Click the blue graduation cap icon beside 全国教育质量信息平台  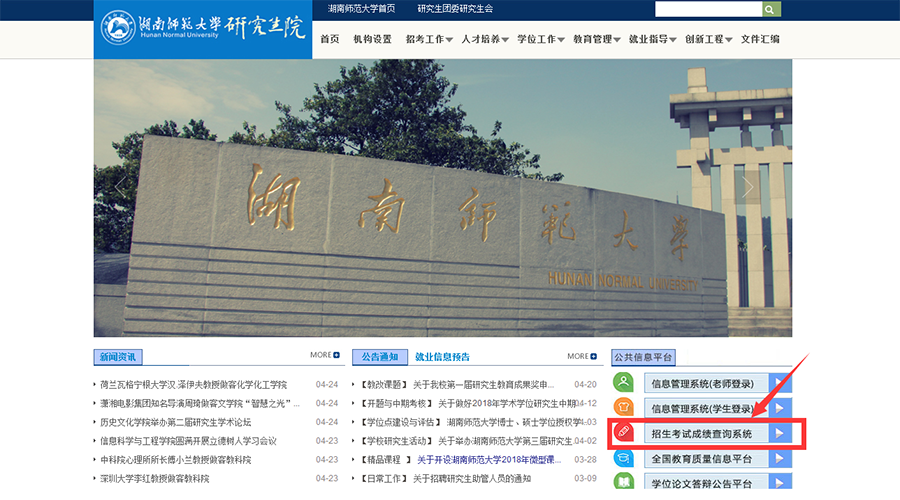[623, 458]
